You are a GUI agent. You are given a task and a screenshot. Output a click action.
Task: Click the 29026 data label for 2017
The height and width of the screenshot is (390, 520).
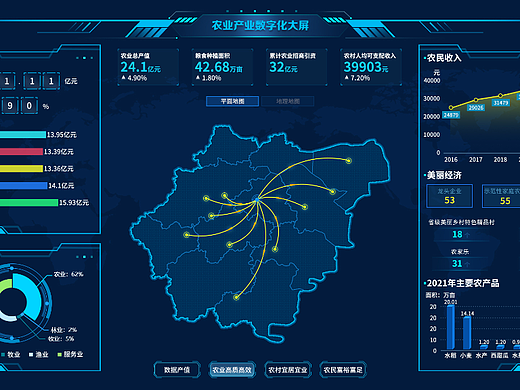476,108
